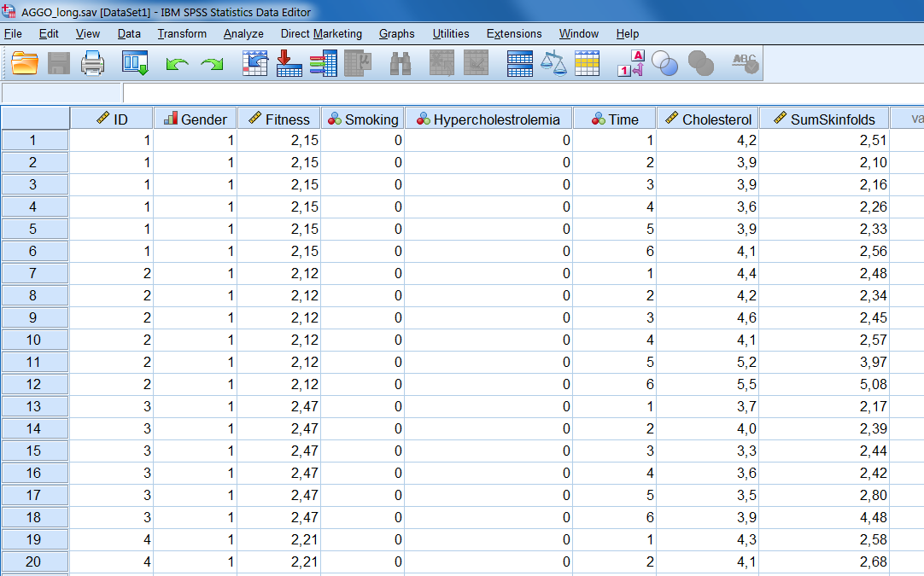
Task: Open a data file with the folder icon
Action: 26,62
